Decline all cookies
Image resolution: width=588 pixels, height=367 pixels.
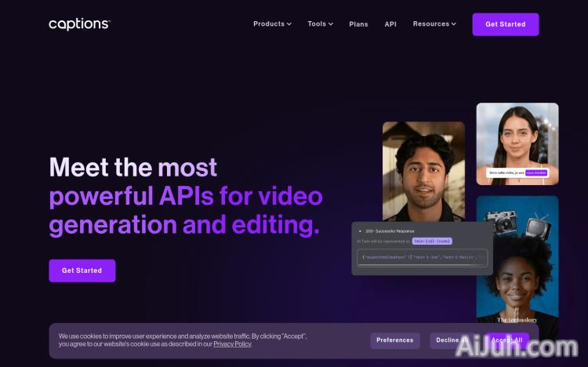click(452, 340)
